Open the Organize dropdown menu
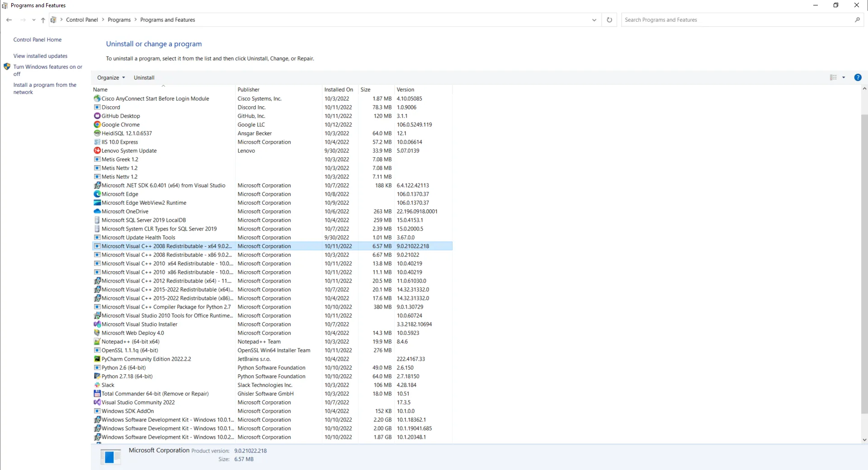 point(111,78)
